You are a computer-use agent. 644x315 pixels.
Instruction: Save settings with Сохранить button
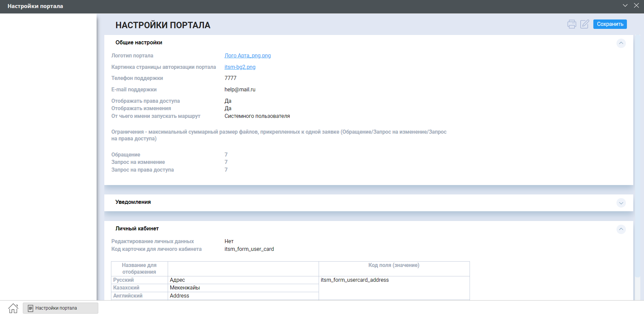pyautogui.click(x=610, y=24)
